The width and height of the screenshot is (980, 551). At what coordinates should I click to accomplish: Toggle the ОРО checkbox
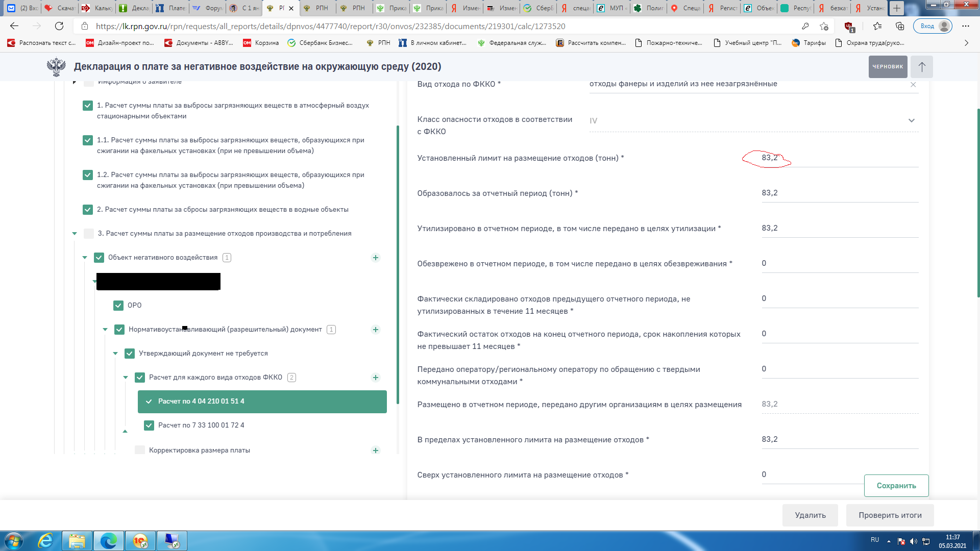pyautogui.click(x=118, y=306)
